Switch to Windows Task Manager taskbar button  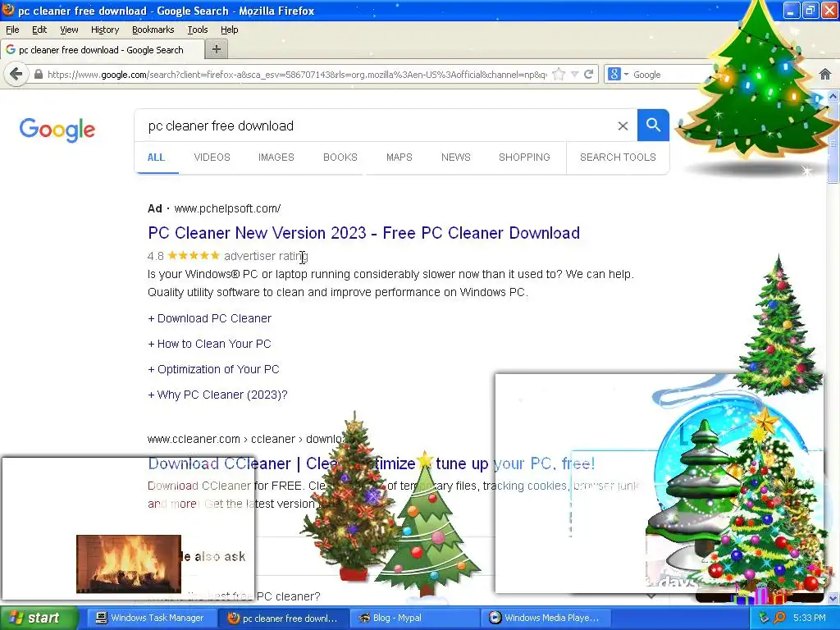tap(150, 618)
